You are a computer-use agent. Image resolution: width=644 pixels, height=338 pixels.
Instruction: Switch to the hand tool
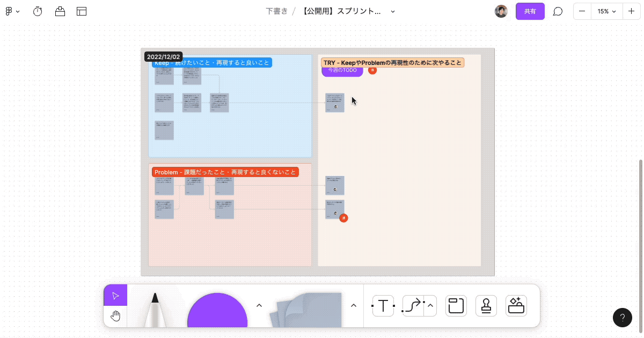tap(115, 316)
